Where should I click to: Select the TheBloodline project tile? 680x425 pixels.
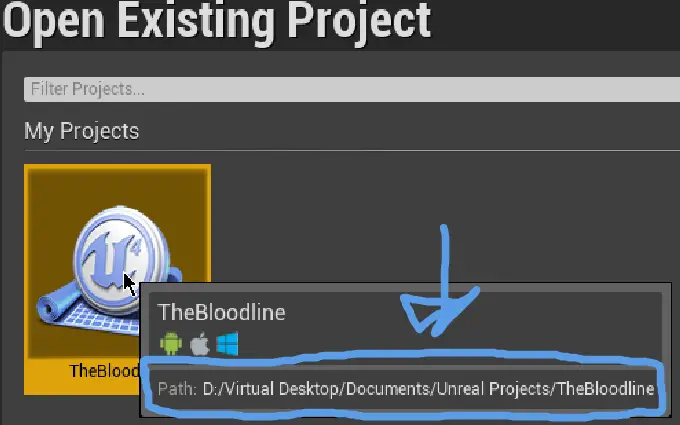click(x=118, y=280)
